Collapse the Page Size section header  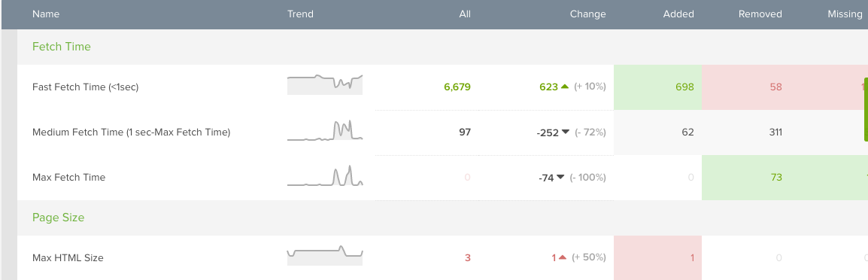pyautogui.click(x=58, y=218)
